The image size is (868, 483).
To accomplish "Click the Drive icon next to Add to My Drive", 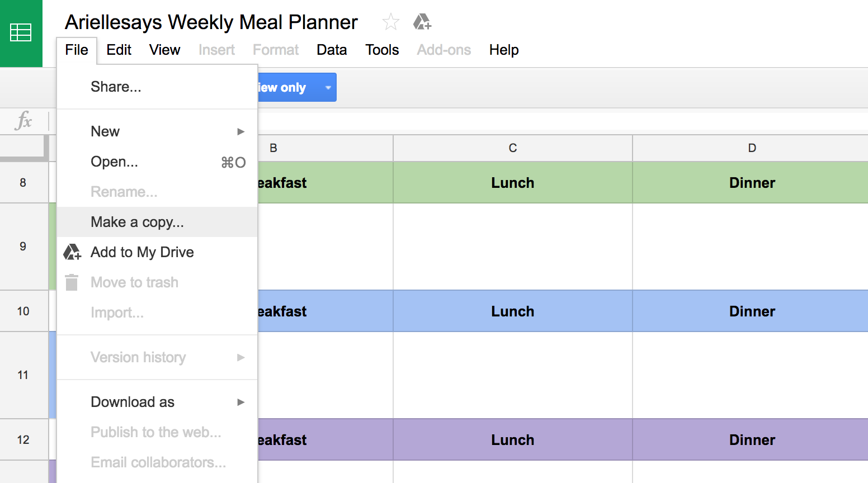I will (x=72, y=252).
